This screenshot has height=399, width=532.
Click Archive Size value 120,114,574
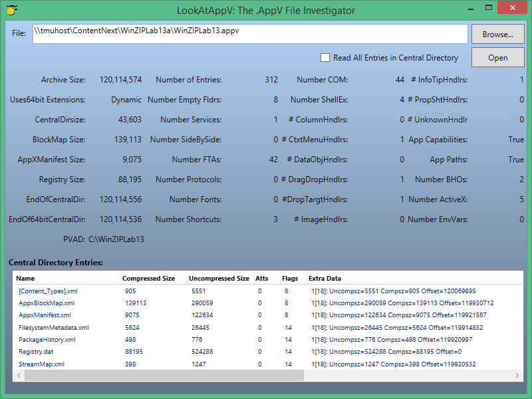click(120, 80)
